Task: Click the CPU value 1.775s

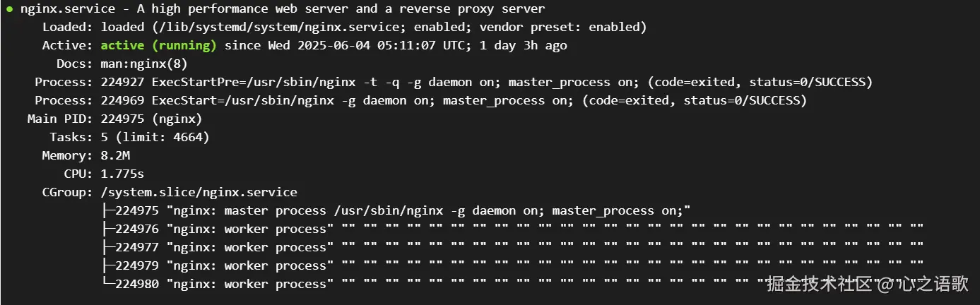Action: tap(122, 174)
